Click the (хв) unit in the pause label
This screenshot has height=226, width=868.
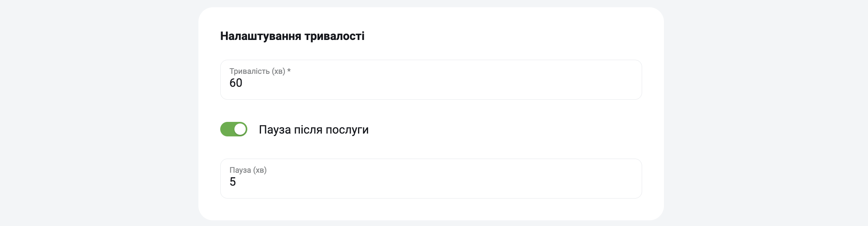tap(260, 170)
